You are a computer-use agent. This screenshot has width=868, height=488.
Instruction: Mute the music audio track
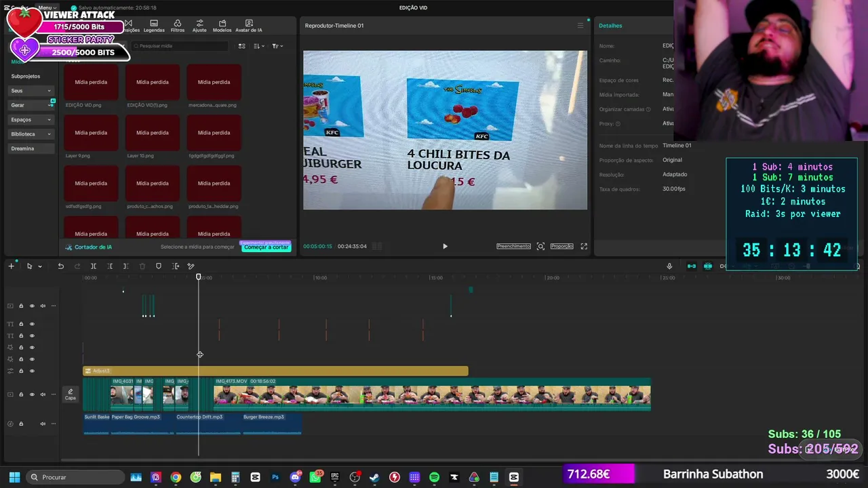[43, 424]
